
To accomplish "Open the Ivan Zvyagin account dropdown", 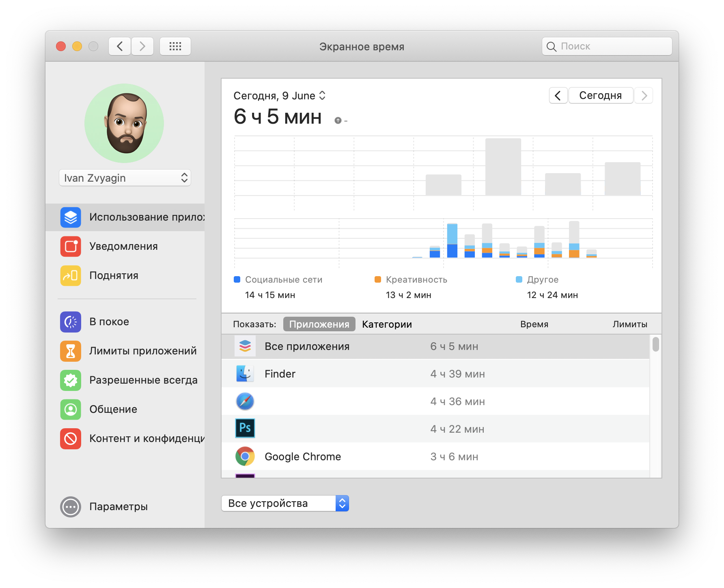I will click(125, 178).
